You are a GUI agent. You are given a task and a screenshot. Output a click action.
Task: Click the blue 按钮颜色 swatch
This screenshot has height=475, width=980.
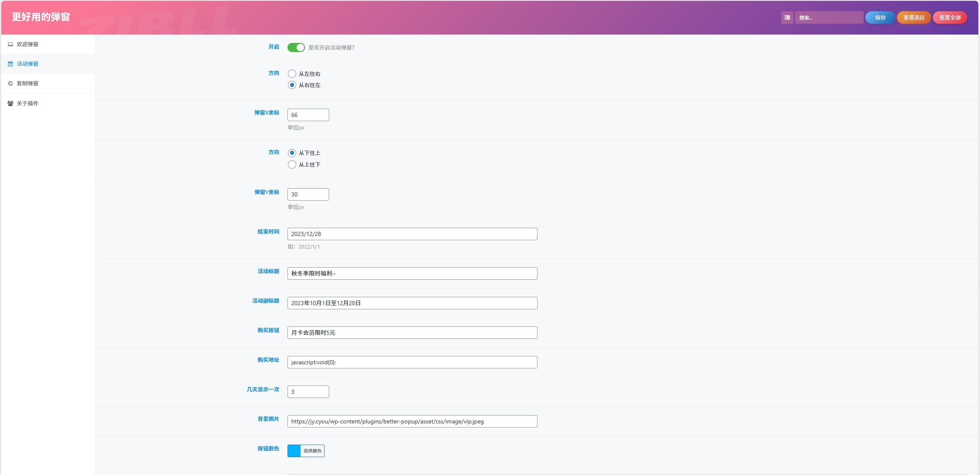(294, 451)
